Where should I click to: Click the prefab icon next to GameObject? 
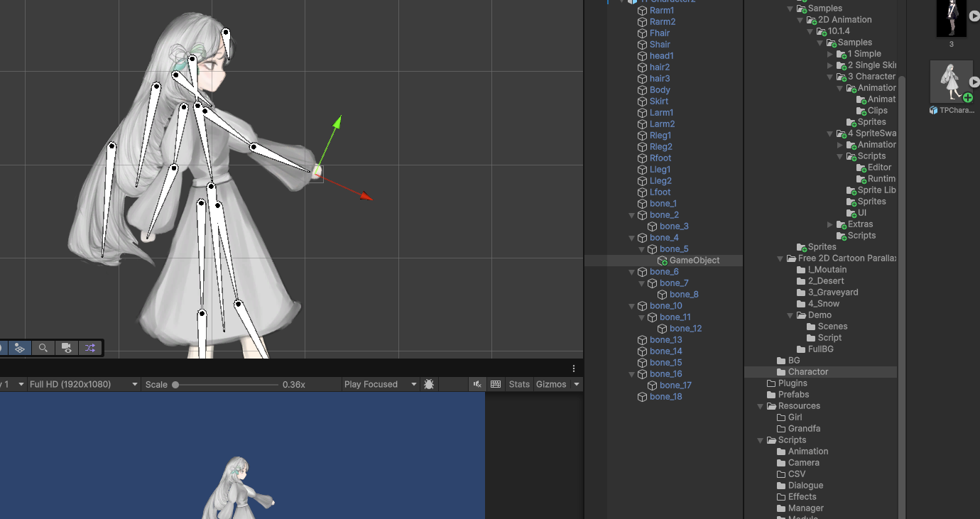click(662, 261)
